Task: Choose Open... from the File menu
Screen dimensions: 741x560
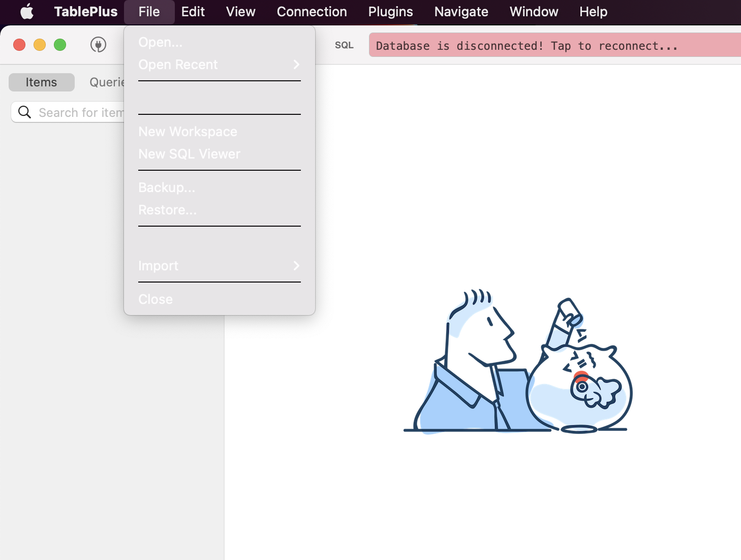Action: [x=220, y=42]
